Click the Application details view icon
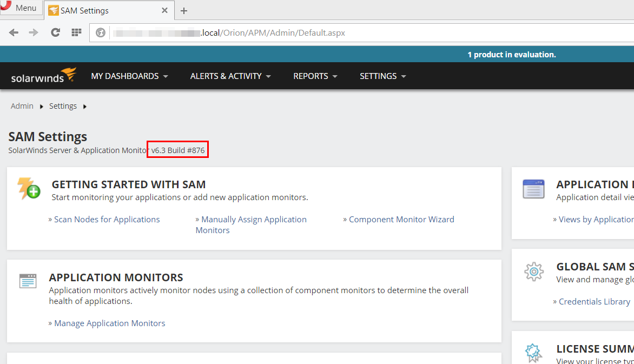This screenshot has height=364, width=634. 533,189
